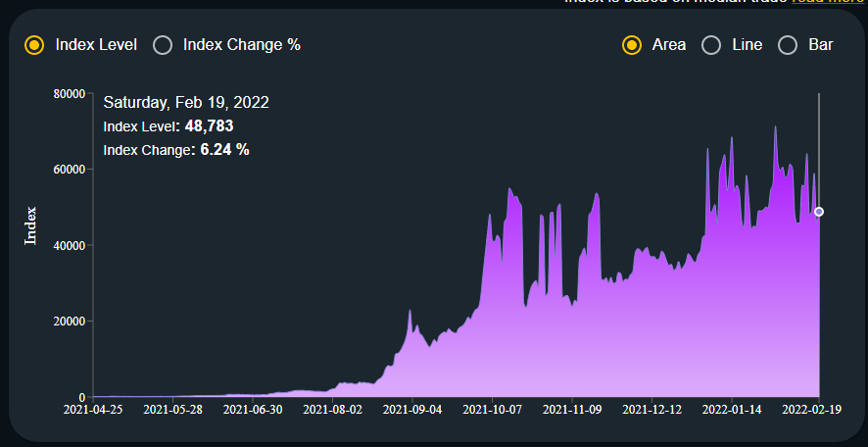
Task: Click the 40000 y-axis value
Action: click(x=70, y=245)
